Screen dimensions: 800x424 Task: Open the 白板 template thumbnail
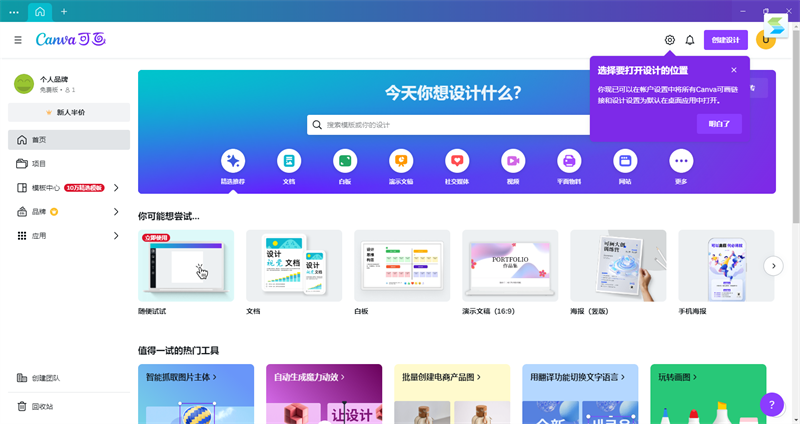point(402,265)
